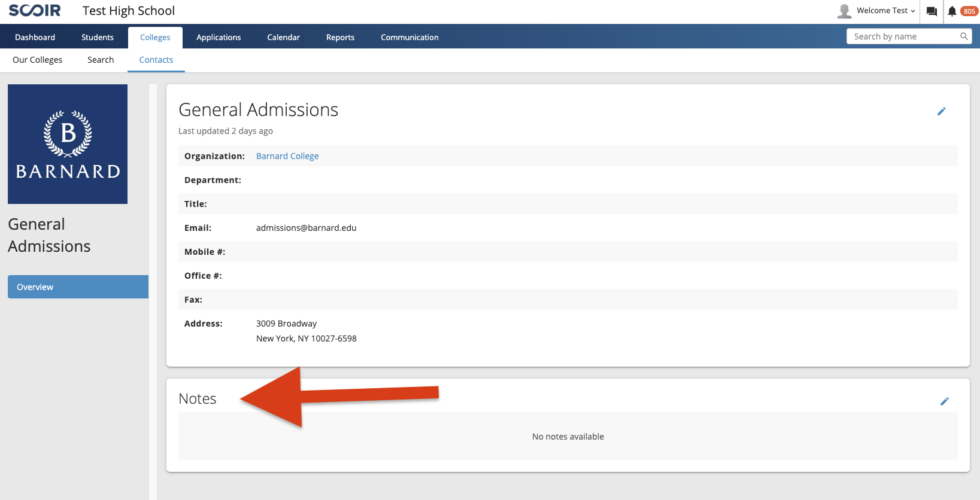Click New York, NY 10027-6598 text
980x500 pixels.
[x=306, y=339]
